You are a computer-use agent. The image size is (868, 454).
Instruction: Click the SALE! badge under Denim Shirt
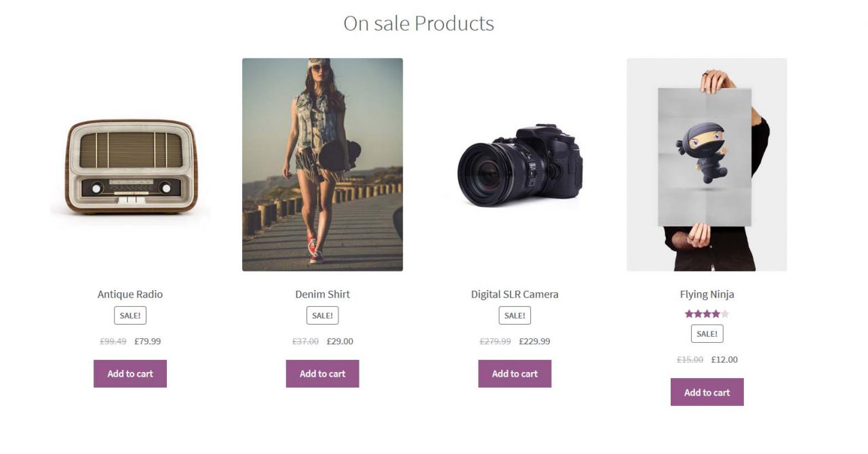322,316
